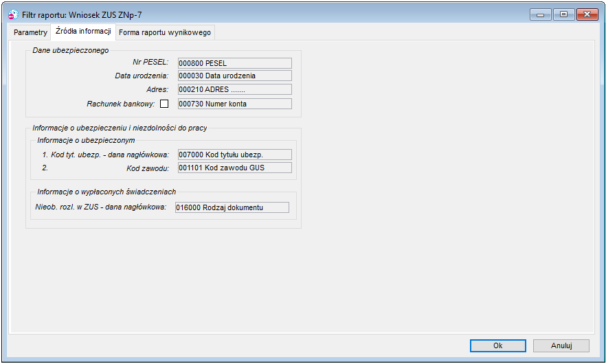Click the application icon in title bar
This screenshot has height=364, width=606.
13,14
